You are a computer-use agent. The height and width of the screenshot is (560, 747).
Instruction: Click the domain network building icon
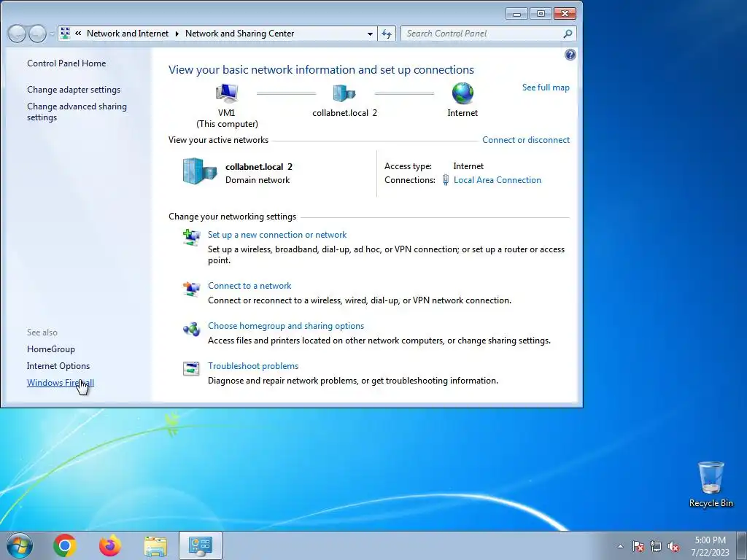coord(200,171)
